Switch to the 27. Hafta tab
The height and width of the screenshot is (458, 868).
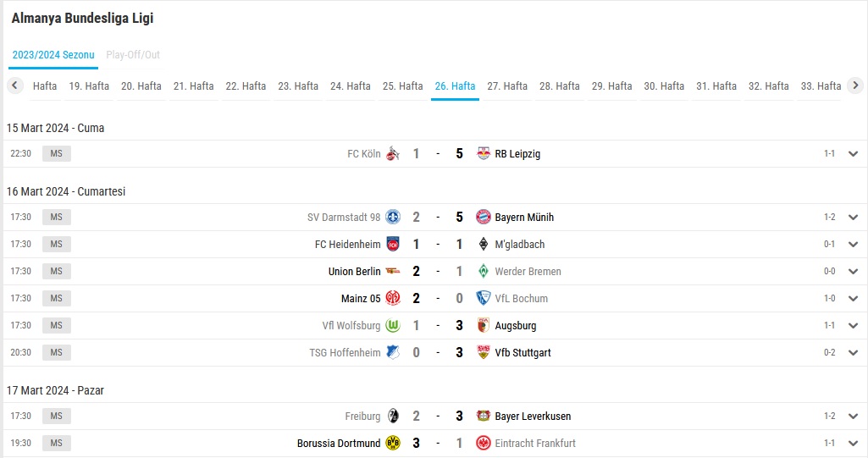507,86
